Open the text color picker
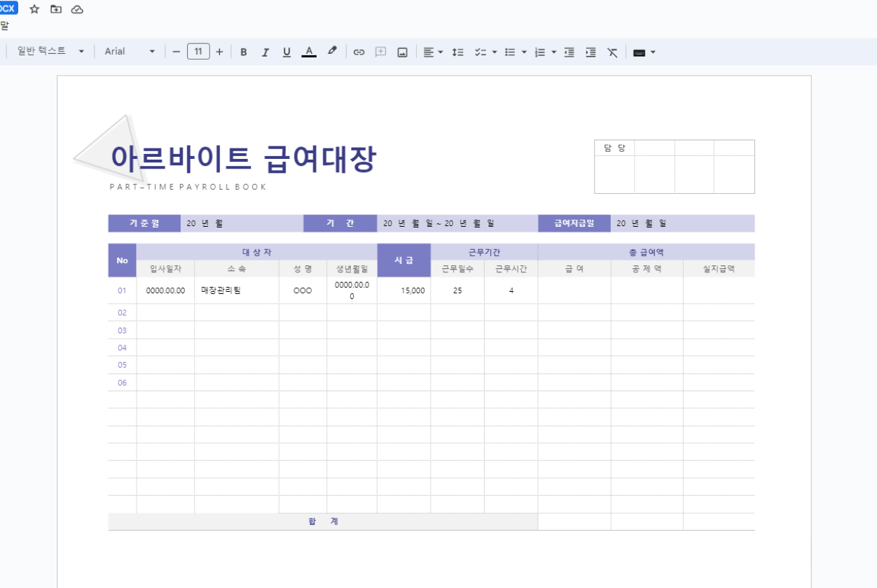The height and width of the screenshot is (588, 877). pyautogui.click(x=309, y=52)
